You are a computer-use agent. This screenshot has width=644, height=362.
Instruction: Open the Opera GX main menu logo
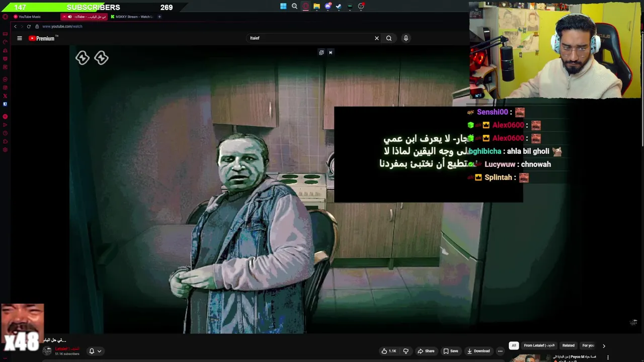click(x=5, y=17)
